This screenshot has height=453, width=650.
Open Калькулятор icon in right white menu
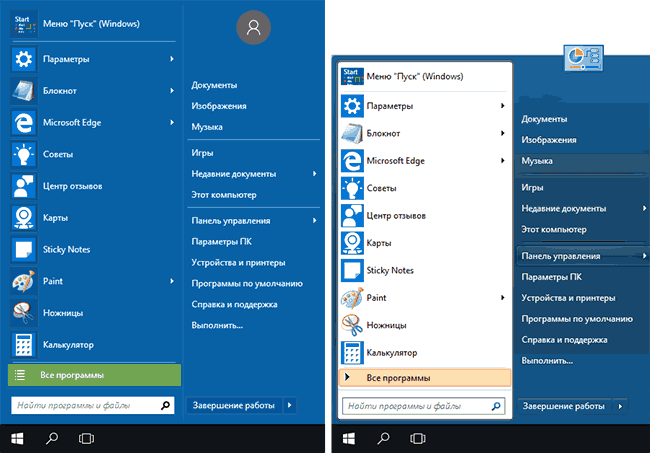click(352, 353)
